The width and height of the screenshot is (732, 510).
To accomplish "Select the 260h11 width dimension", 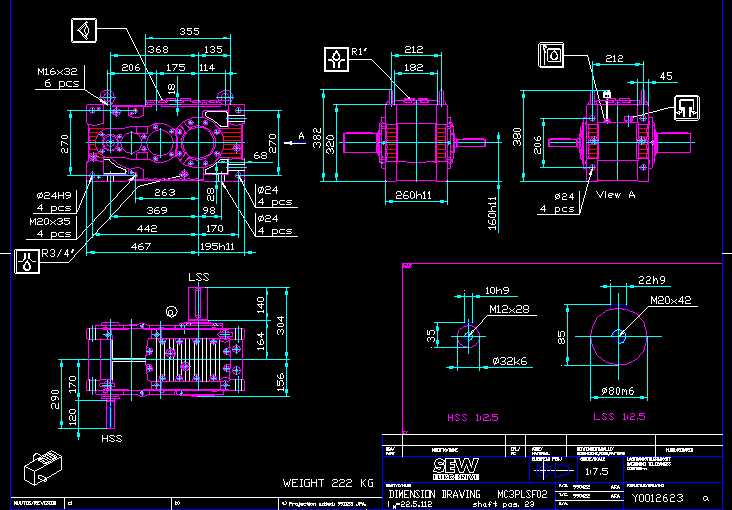I will pyautogui.click(x=414, y=195).
